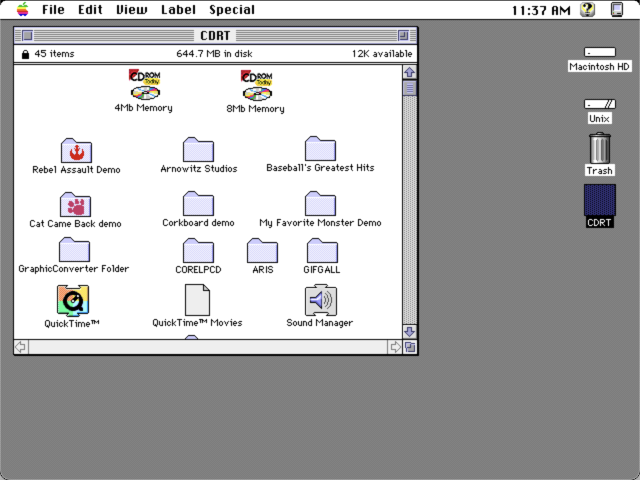The image size is (640, 480).
Task: Click the vertical scroll thumb
Action: [409, 88]
